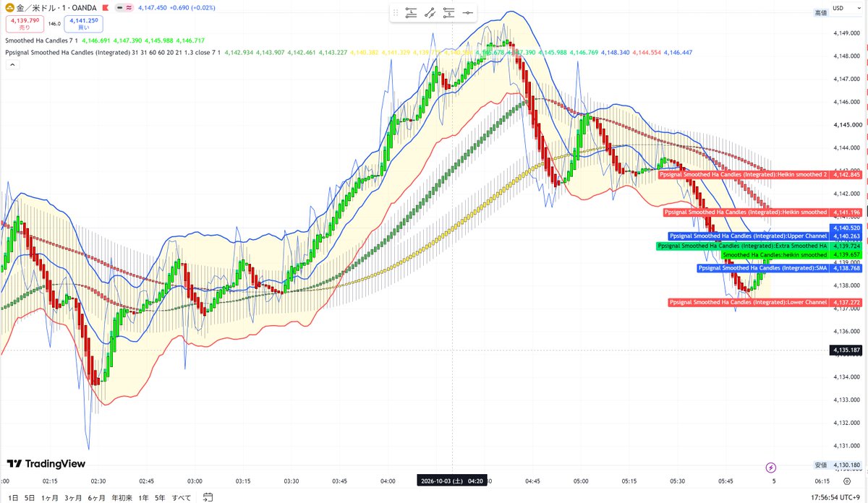Click the Lower Channel price label
The height and width of the screenshot is (503, 868).
(x=765, y=302)
